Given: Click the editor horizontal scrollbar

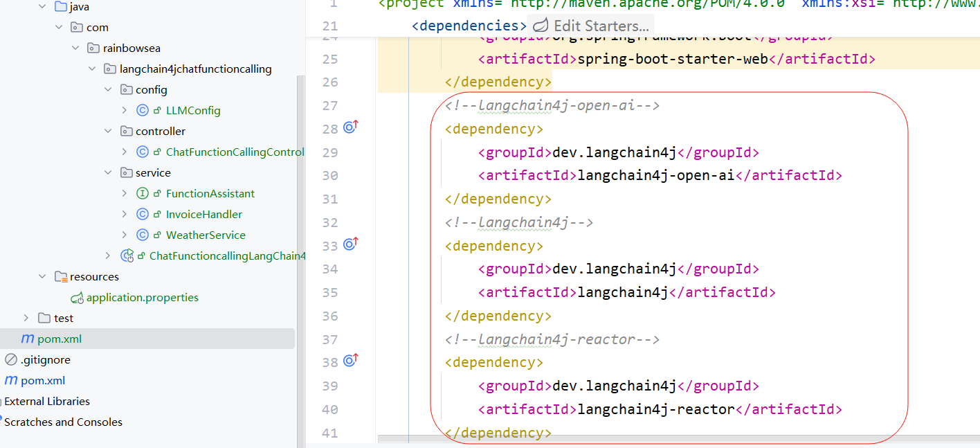Looking at the screenshot, I should click(x=678, y=439).
